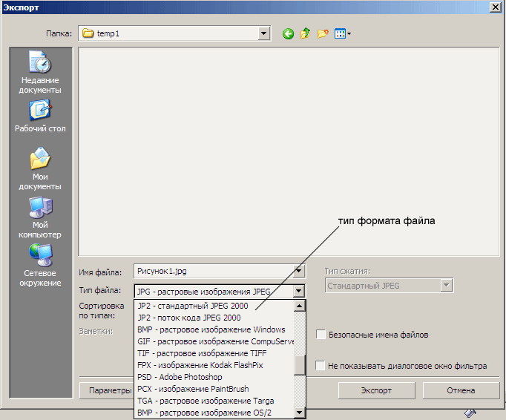This screenshot has width=506, height=420.
Task: Select PSD - Adobe Photoshop format
Action: pos(214,377)
